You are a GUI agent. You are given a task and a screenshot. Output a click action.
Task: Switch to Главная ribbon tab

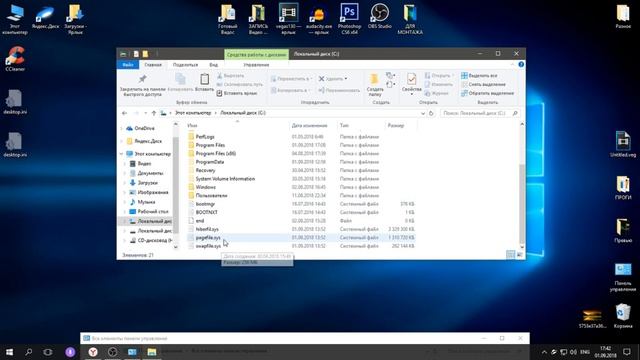[153, 64]
